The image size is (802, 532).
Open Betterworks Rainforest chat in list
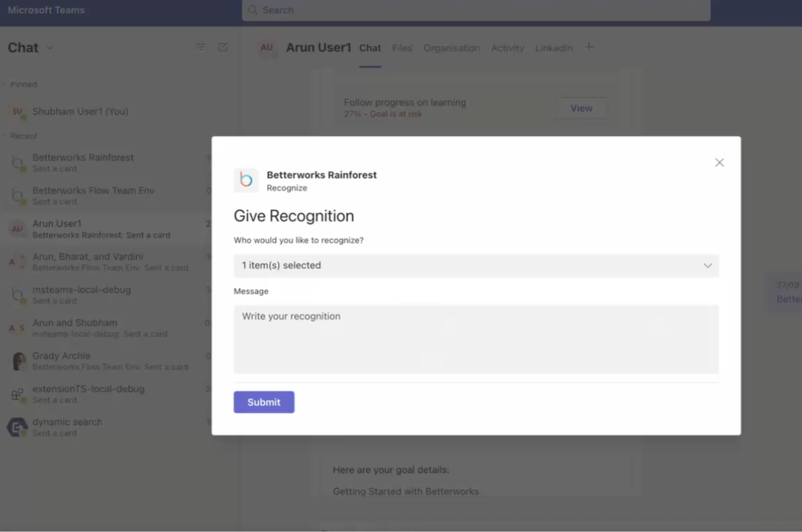point(105,163)
